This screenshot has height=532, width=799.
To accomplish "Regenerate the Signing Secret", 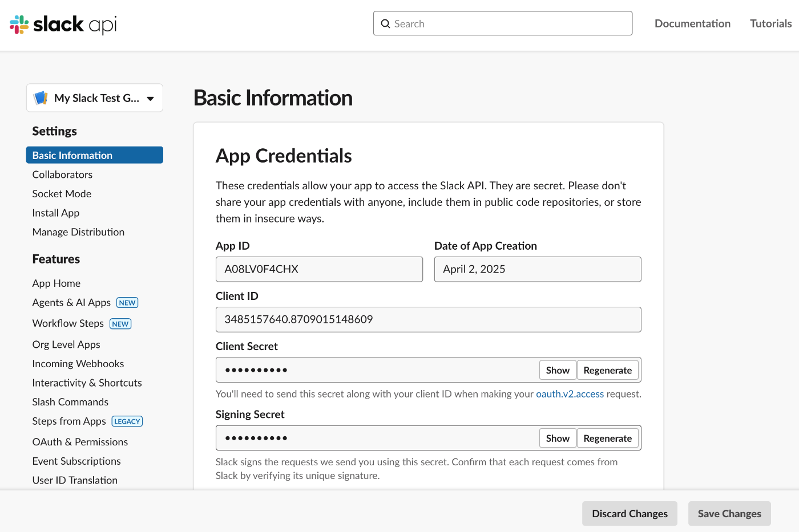I will pos(608,438).
